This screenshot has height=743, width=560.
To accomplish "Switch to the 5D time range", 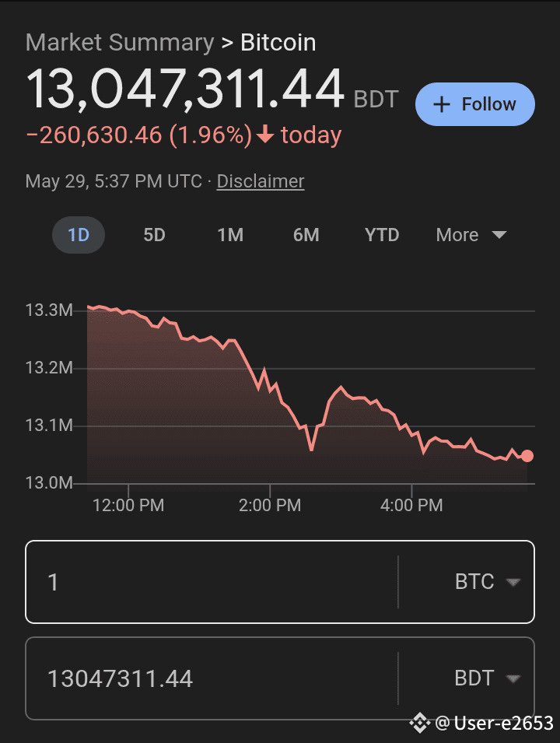I will (x=155, y=235).
